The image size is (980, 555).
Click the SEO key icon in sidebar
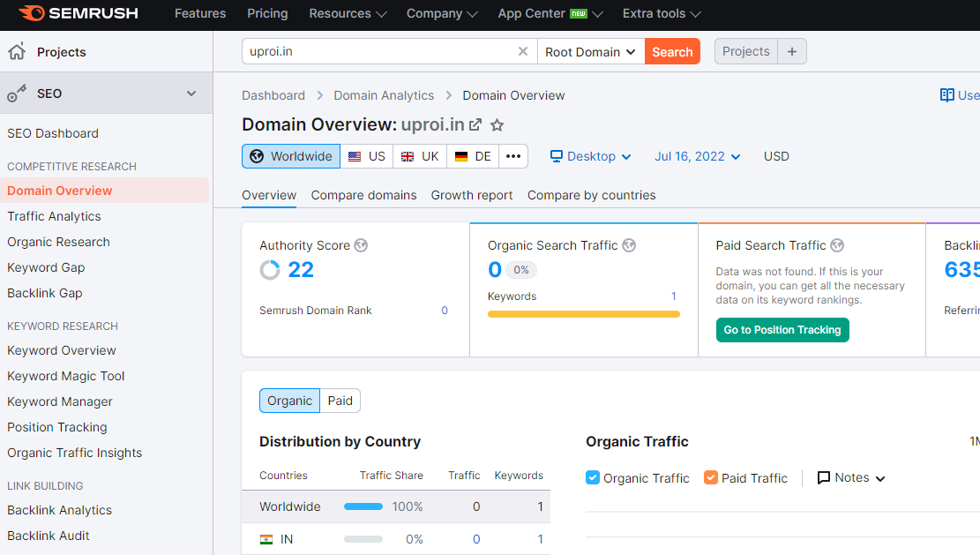click(x=17, y=94)
